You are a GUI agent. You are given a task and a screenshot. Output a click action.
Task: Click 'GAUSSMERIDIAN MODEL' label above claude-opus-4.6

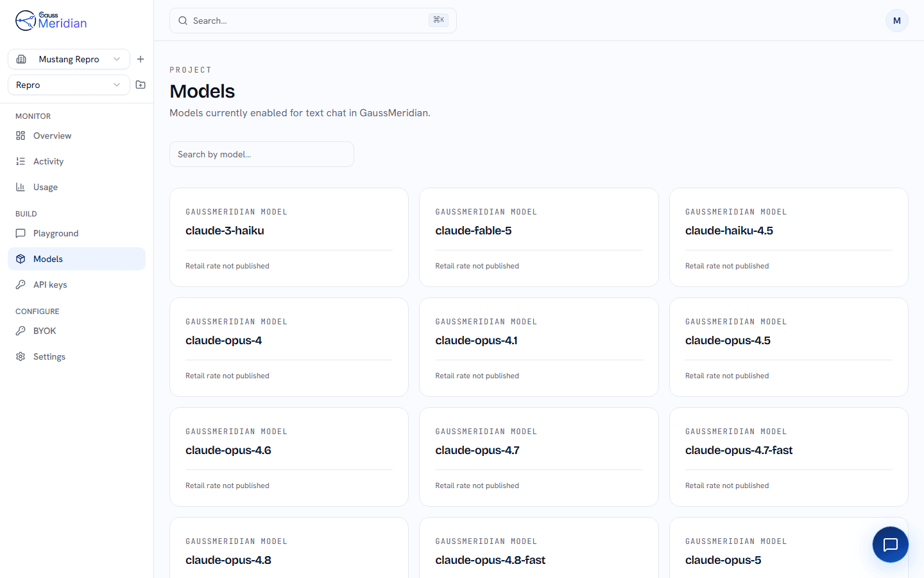click(x=236, y=432)
